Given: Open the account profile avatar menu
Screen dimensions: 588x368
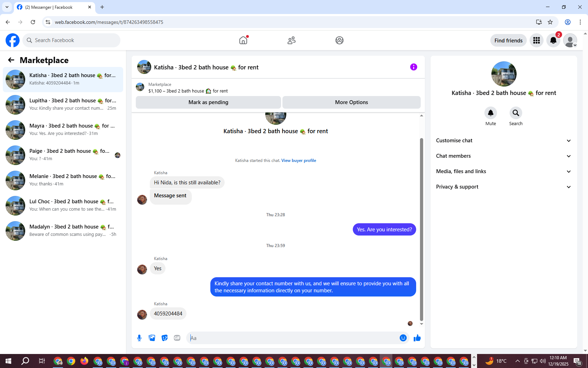Looking at the screenshot, I should point(570,40).
